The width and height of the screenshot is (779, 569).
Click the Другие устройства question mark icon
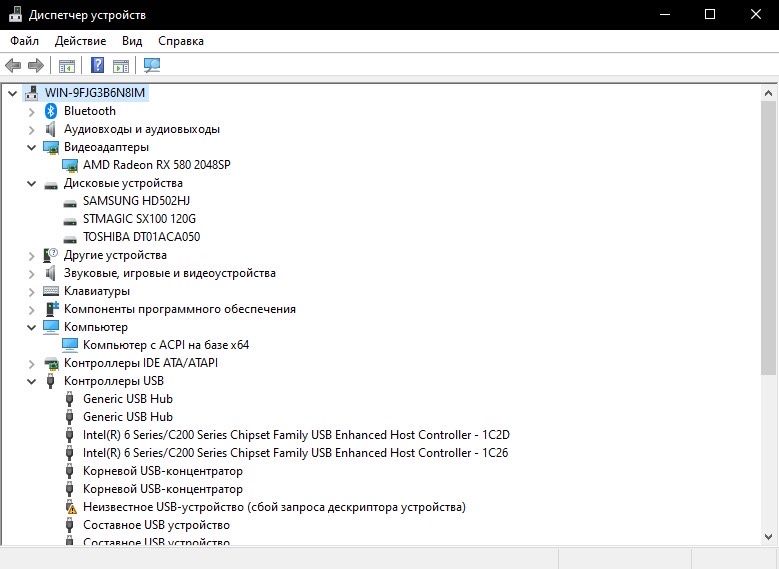pyautogui.click(x=51, y=255)
